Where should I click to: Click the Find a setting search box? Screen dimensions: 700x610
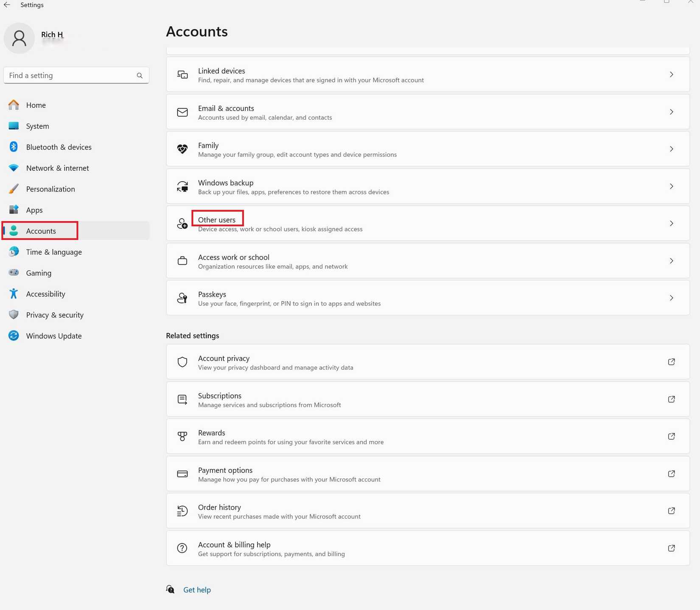(x=70, y=76)
